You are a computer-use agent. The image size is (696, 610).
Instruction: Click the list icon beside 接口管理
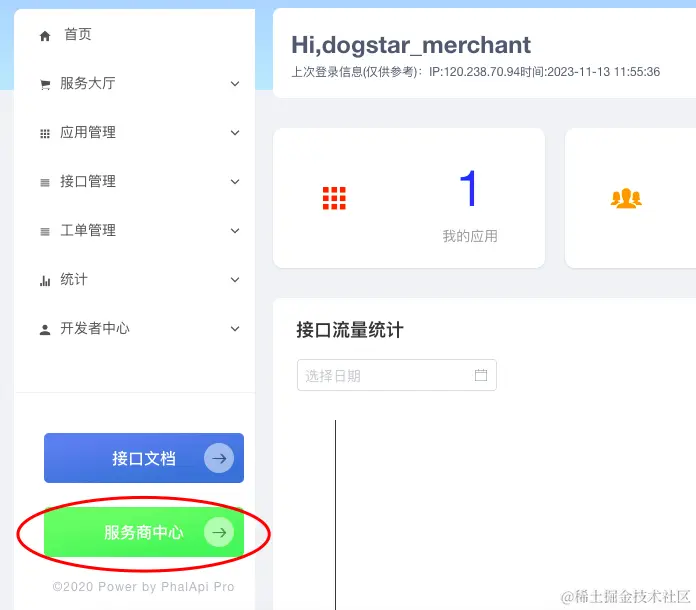(45, 182)
